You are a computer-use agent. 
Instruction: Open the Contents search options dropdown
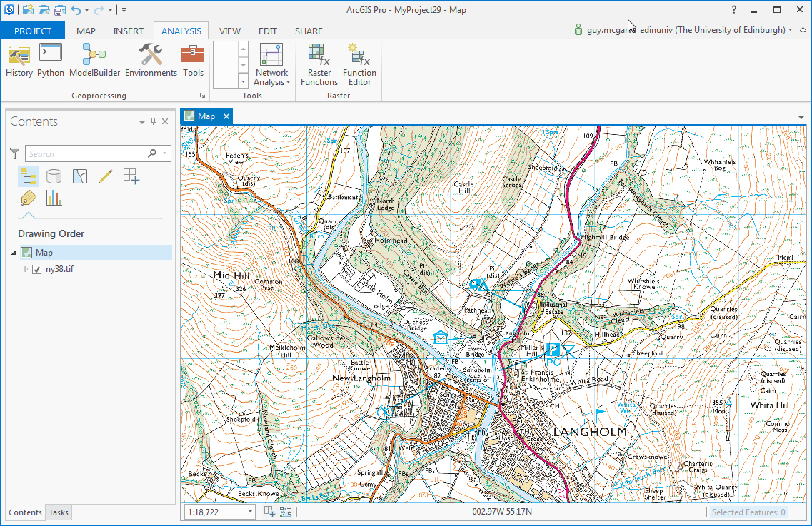(x=165, y=153)
